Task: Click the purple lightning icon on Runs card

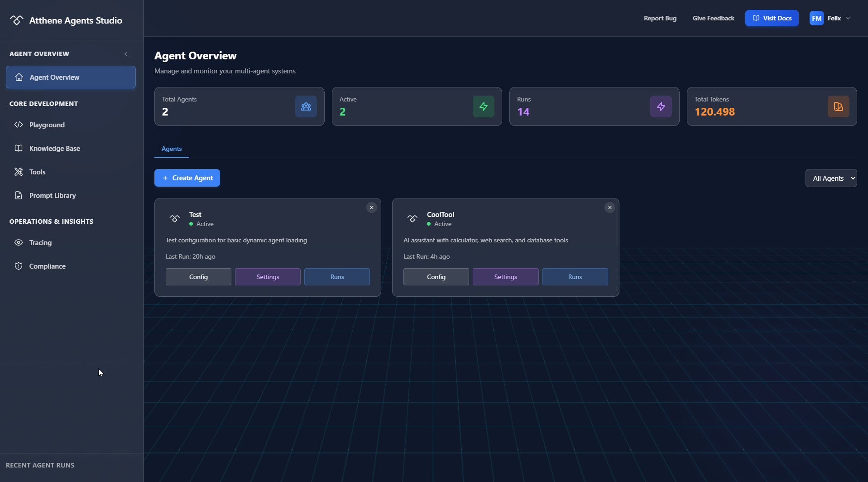Action: (661, 106)
